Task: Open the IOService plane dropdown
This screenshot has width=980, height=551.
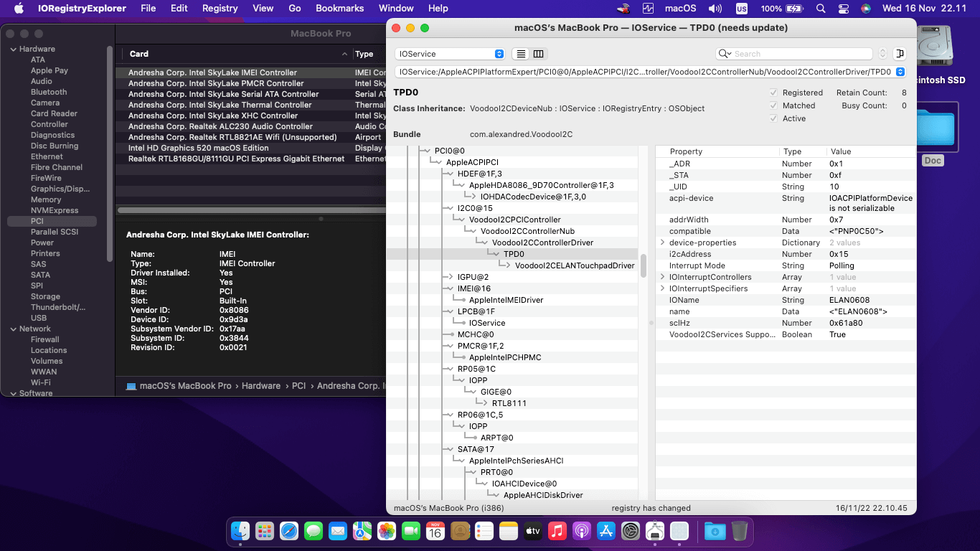Action: pyautogui.click(x=450, y=54)
